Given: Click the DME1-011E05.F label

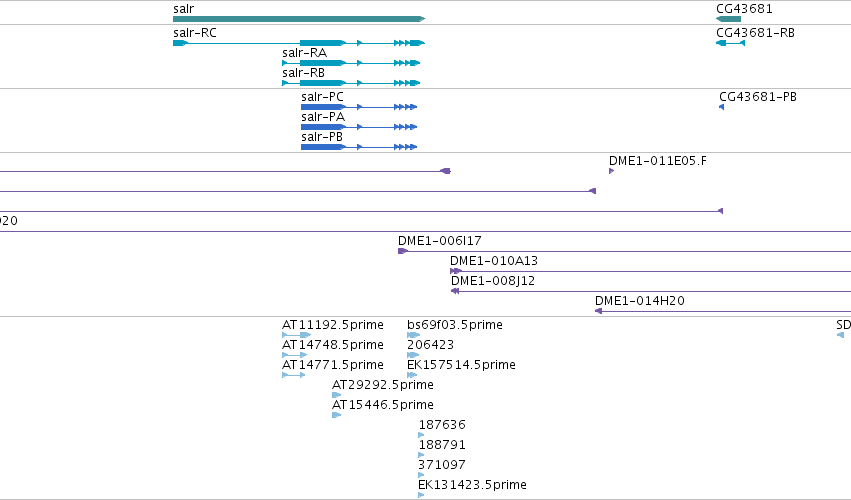Looking at the screenshot, I should click(658, 161).
